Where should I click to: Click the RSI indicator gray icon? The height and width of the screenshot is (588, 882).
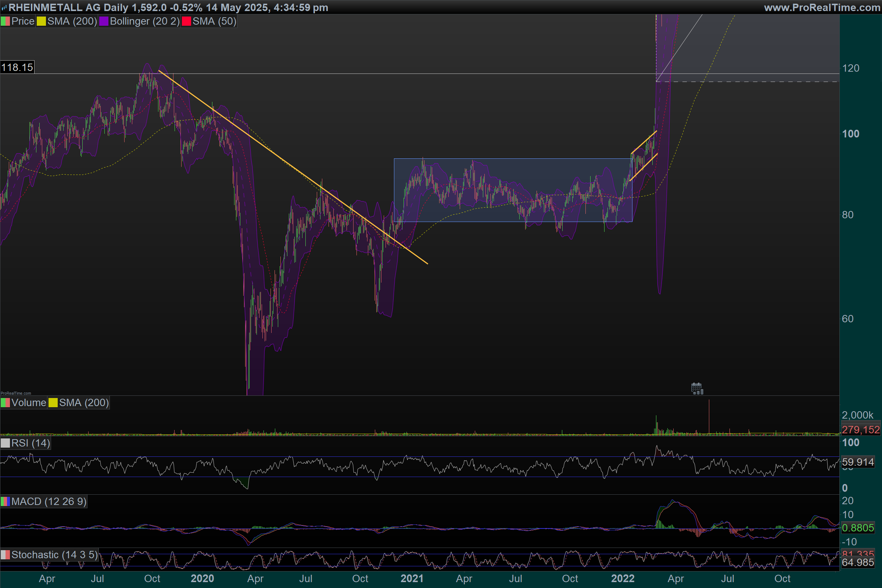[x=5, y=443]
